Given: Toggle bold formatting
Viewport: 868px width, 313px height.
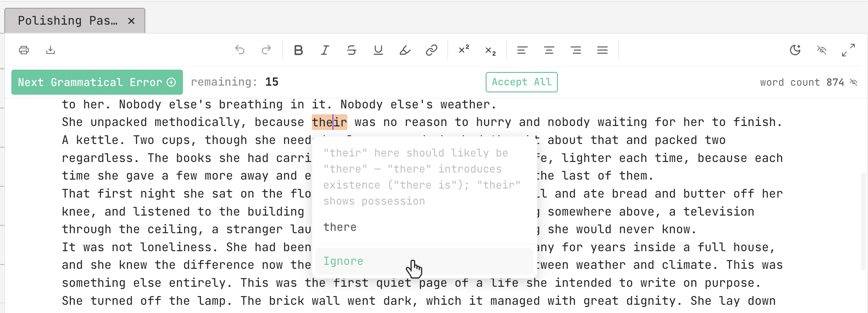Looking at the screenshot, I should (x=298, y=50).
